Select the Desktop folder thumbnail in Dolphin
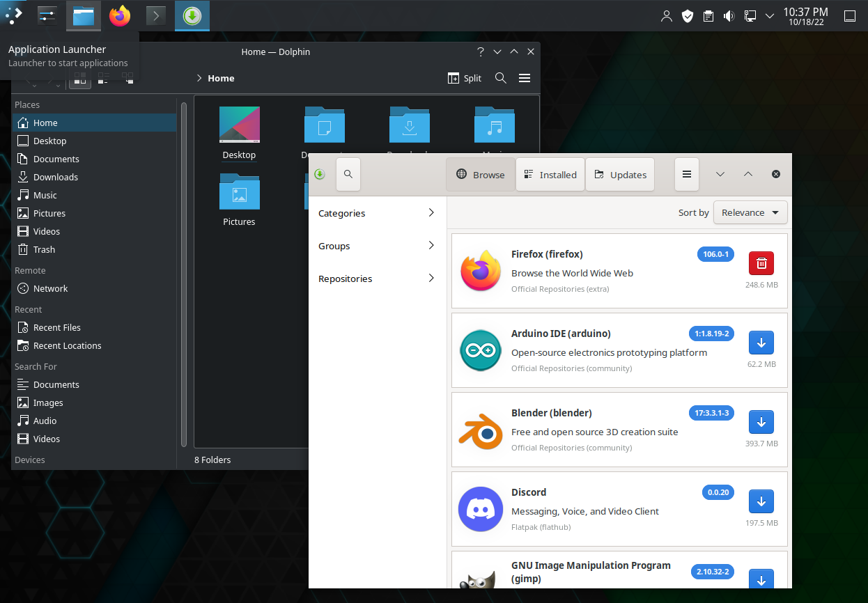 [240, 125]
